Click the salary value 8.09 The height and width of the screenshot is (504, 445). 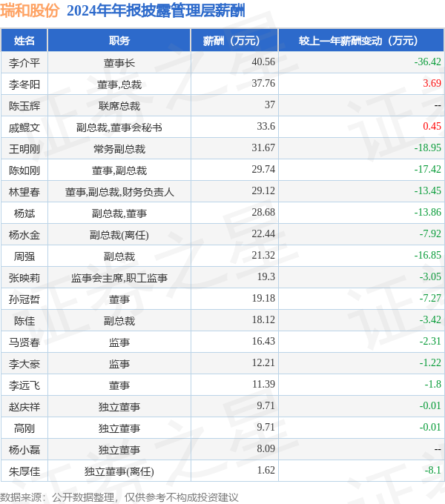point(266,448)
